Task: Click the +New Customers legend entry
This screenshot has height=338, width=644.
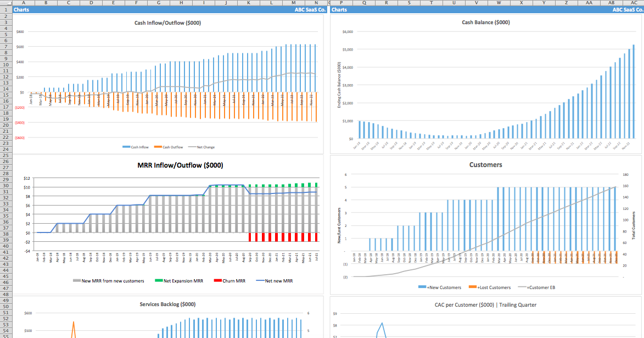Action: 439,287
